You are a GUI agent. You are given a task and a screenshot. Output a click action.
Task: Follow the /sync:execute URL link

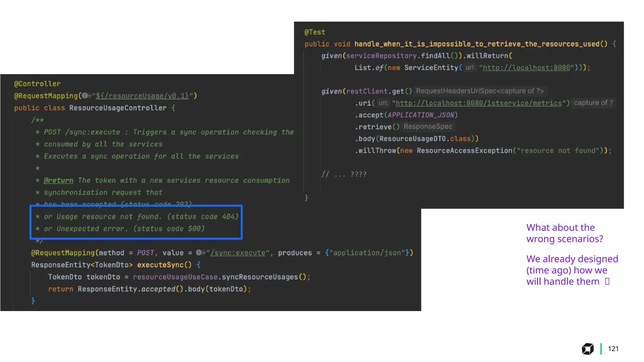238,253
